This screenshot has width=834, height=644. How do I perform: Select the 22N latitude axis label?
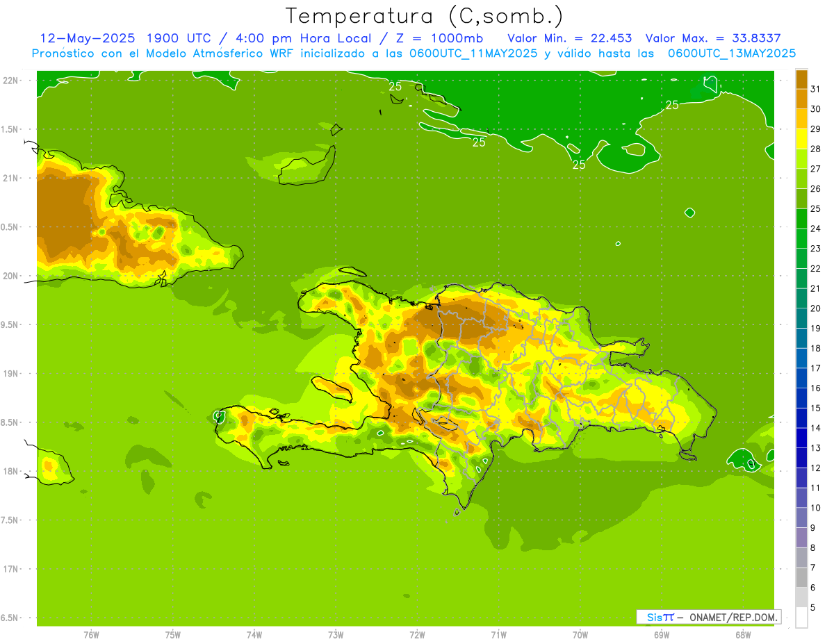[x=10, y=80]
